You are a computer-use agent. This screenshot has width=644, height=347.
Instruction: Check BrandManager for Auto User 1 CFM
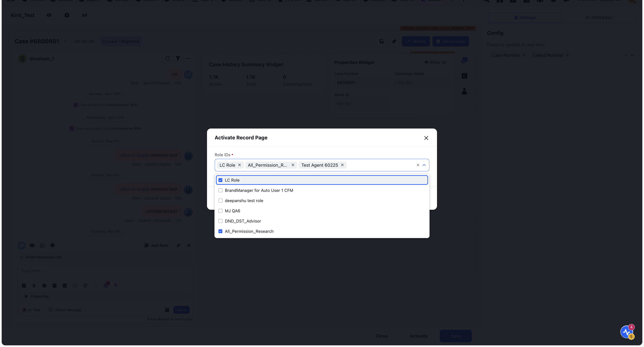point(220,190)
